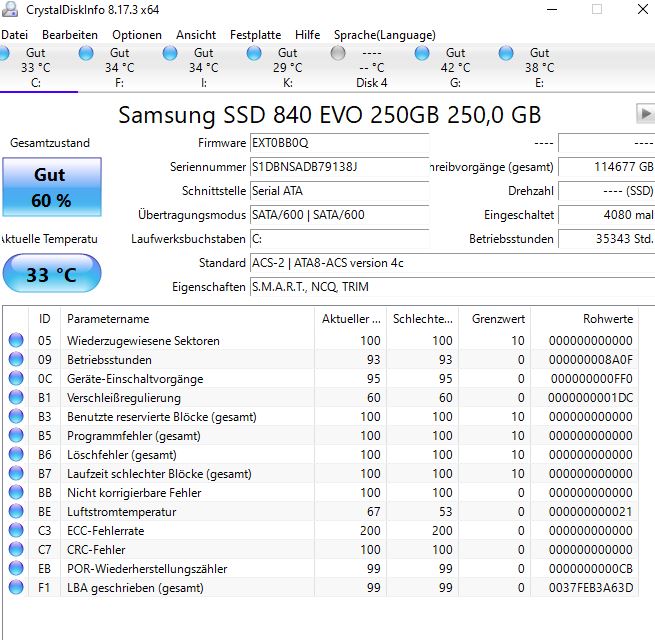Go to next disk with arrow button
The height and width of the screenshot is (640, 655).
[x=645, y=113]
